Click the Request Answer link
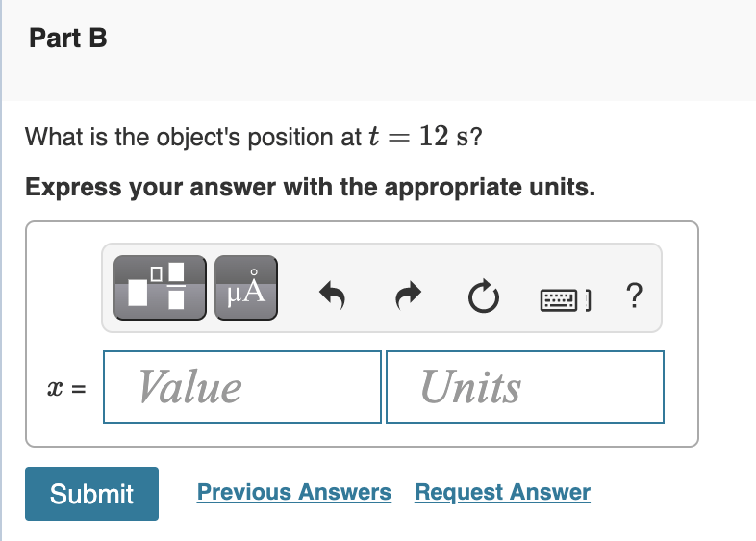Image resolution: width=756 pixels, height=541 pixels. click(502, 493)
